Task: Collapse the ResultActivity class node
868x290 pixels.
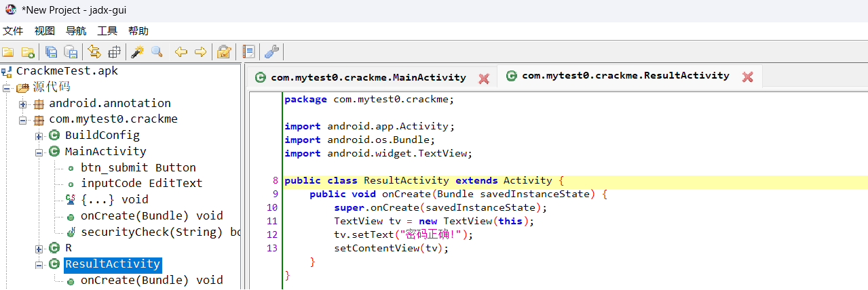Action: 39,264
